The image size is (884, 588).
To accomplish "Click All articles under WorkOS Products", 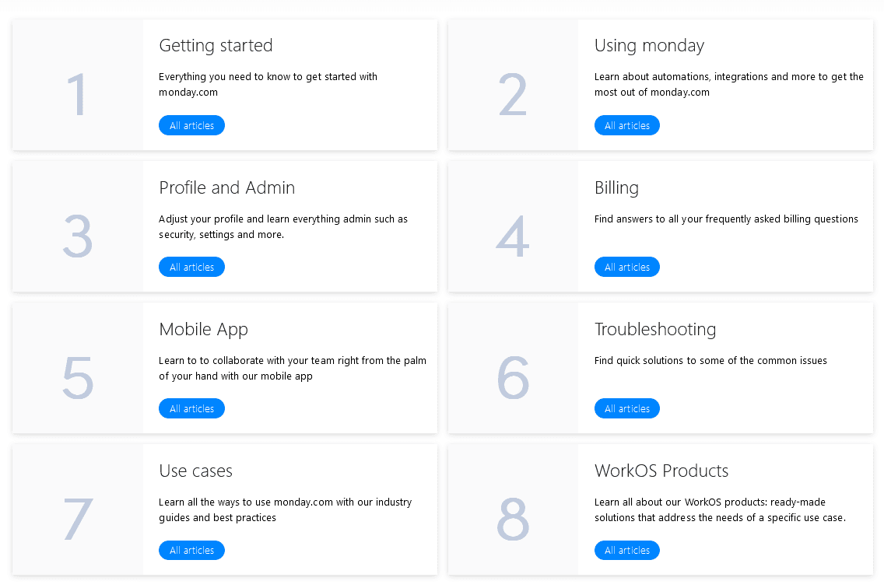I will pos(627,550).
